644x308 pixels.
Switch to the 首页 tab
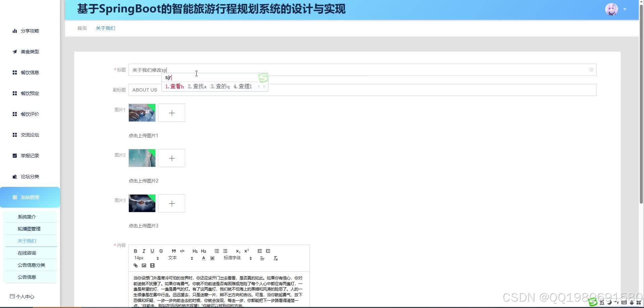(x=82, y=28)
